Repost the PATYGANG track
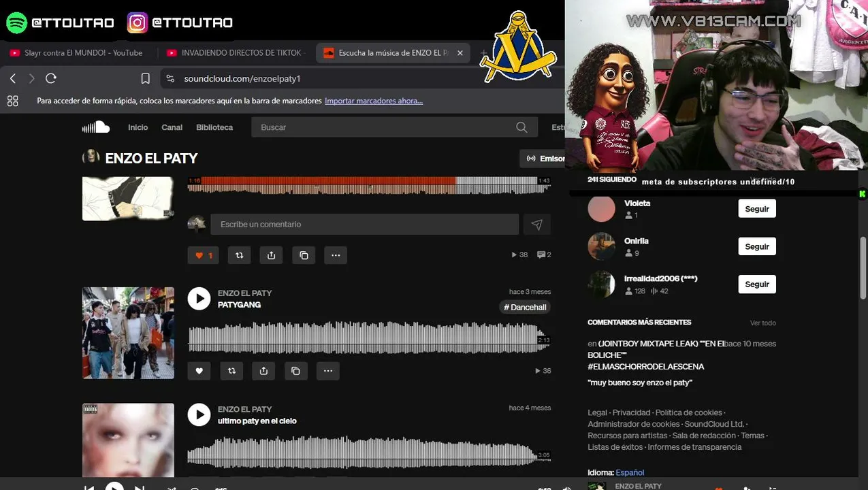 click(x=231, y=371)
